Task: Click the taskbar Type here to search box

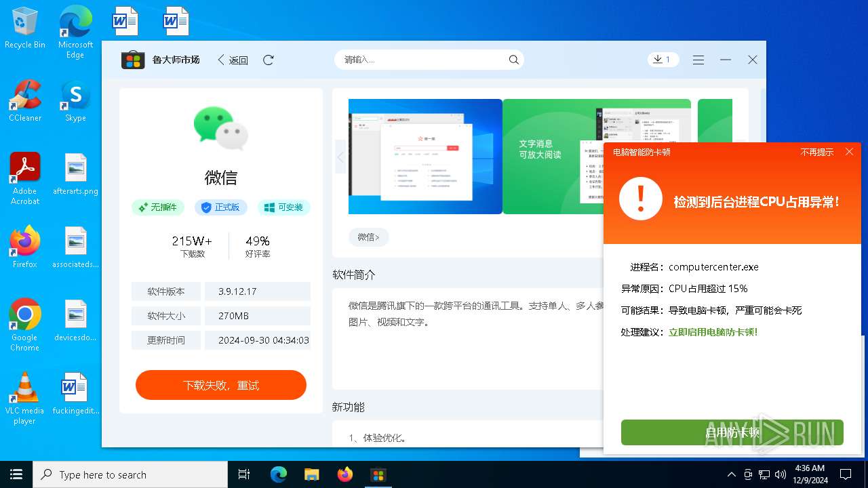Action: [130, 474]
